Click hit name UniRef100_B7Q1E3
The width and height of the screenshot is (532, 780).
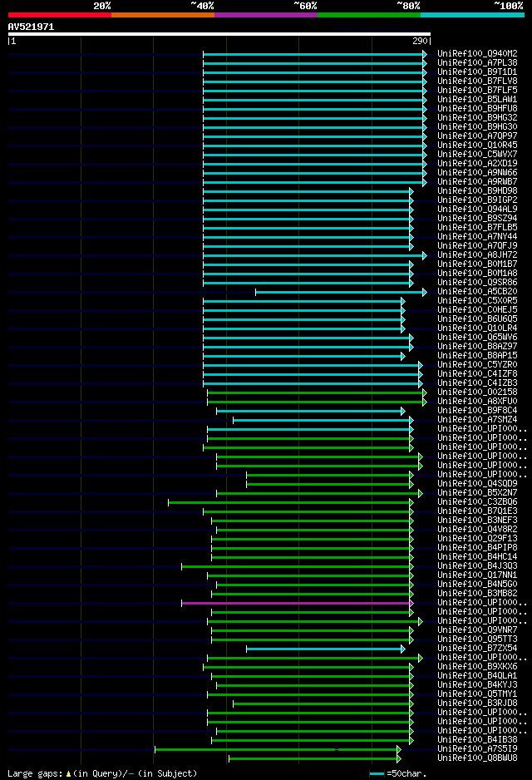click(x=477, y=511)
